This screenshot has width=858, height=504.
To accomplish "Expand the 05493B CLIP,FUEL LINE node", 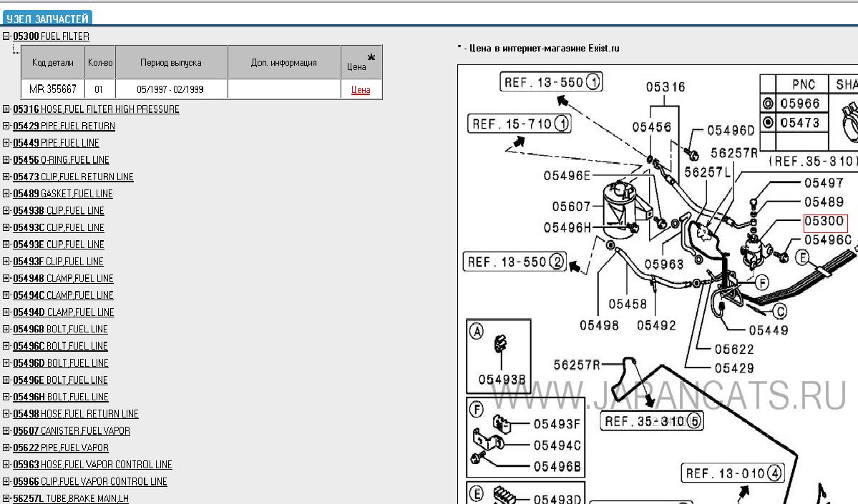I will coord(6,211).
